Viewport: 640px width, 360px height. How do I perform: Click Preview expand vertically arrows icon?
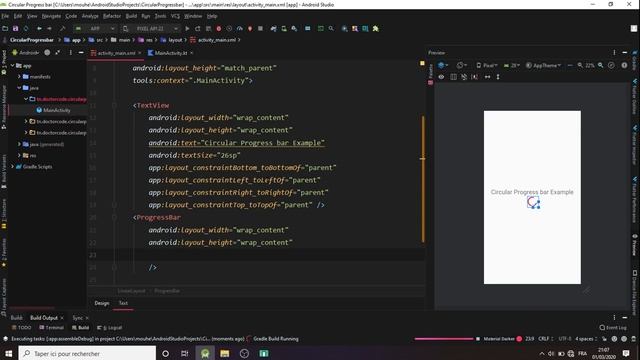click(498, 77)
